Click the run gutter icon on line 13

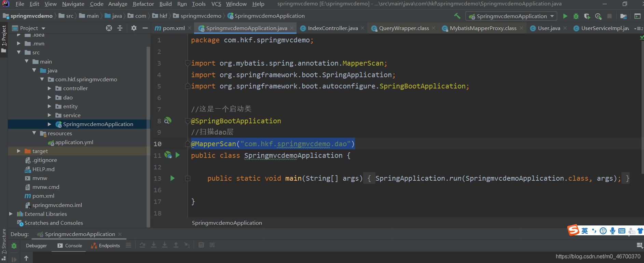[173, 178]
